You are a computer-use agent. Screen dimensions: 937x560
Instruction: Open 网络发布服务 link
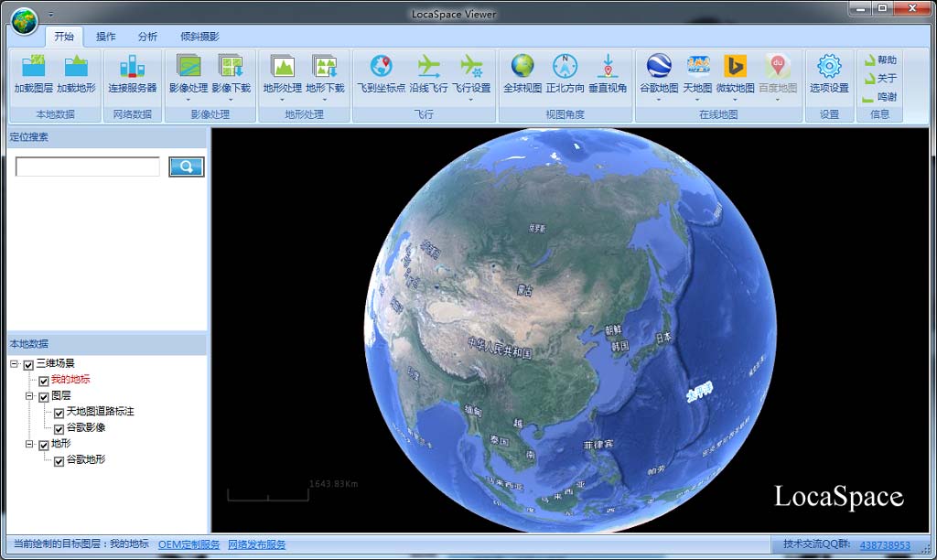coord(257,544)
